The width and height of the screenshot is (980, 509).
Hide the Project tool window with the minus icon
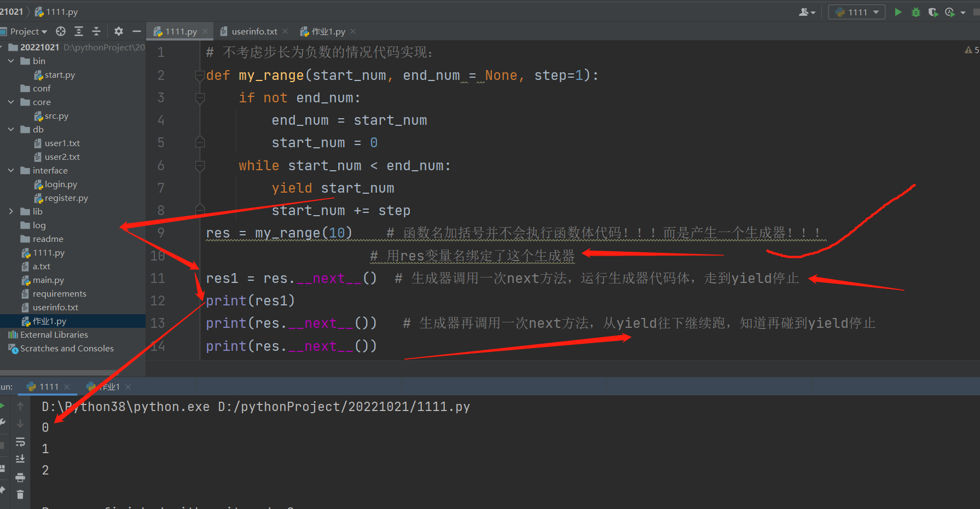(x=137, y=31)
